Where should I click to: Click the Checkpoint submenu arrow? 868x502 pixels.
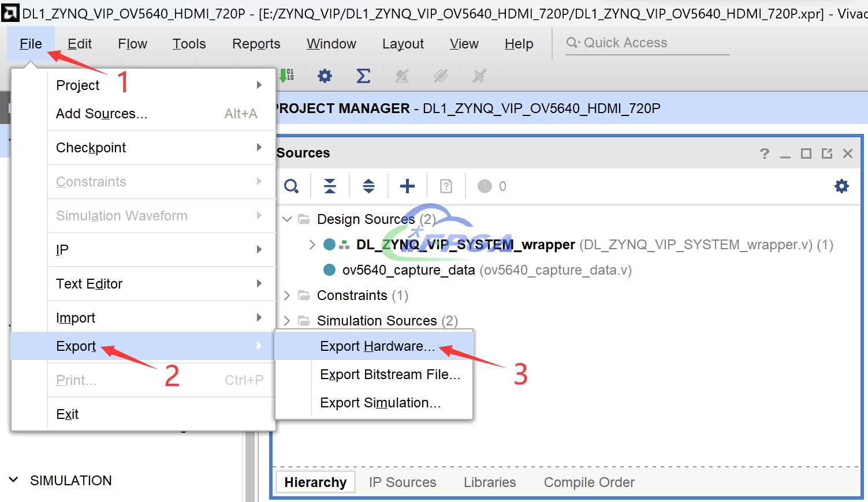pos(259,147)
